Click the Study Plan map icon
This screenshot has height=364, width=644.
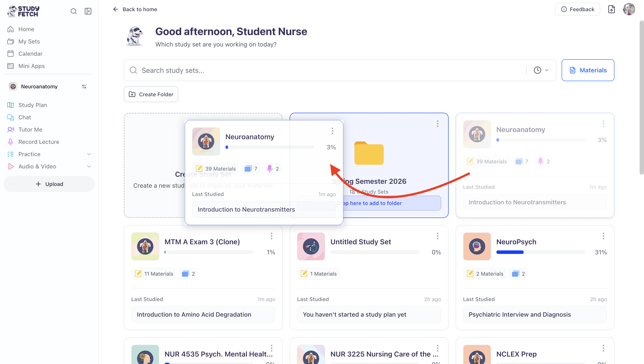click(x=11, y=105)
